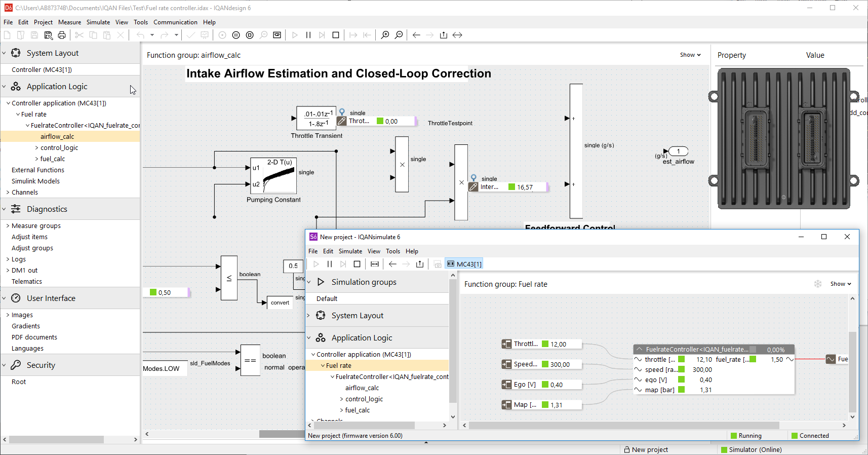Select the Pumping Constant 2-D lookup block

[x=273, y=175]
